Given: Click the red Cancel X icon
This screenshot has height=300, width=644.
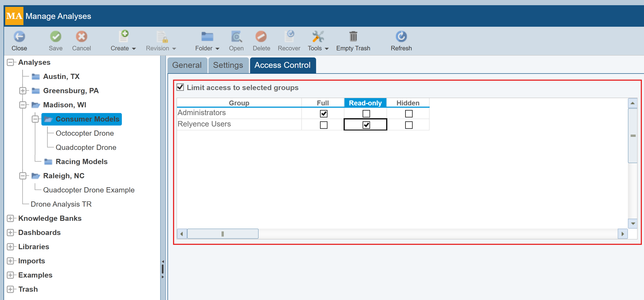Looking at the screenshot, I should click(x=81, y=37).
